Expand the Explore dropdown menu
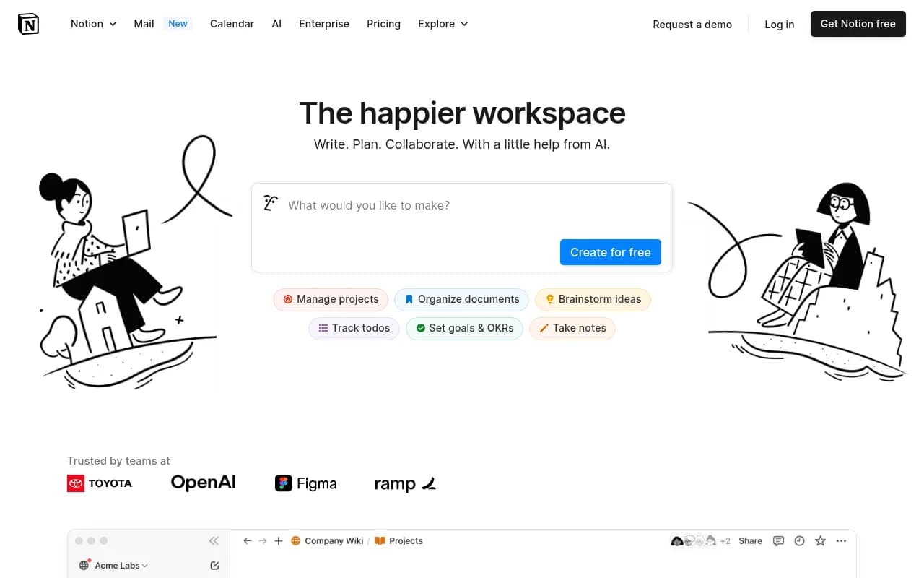 click(x=443, y=24)
